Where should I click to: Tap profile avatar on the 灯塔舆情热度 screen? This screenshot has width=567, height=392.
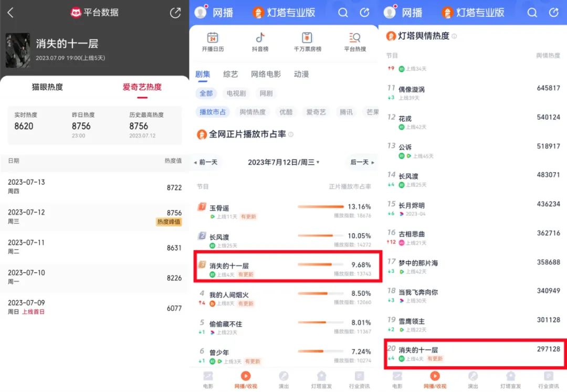click(390, 12)
